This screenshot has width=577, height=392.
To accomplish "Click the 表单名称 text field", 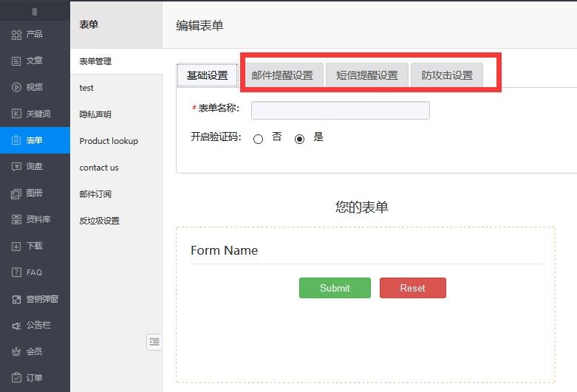I will 340,111.
